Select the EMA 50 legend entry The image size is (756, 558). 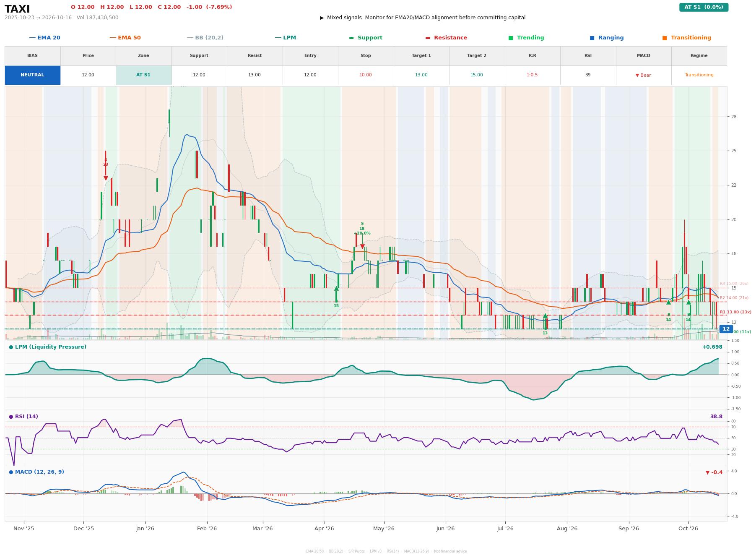tap(125, 38)
